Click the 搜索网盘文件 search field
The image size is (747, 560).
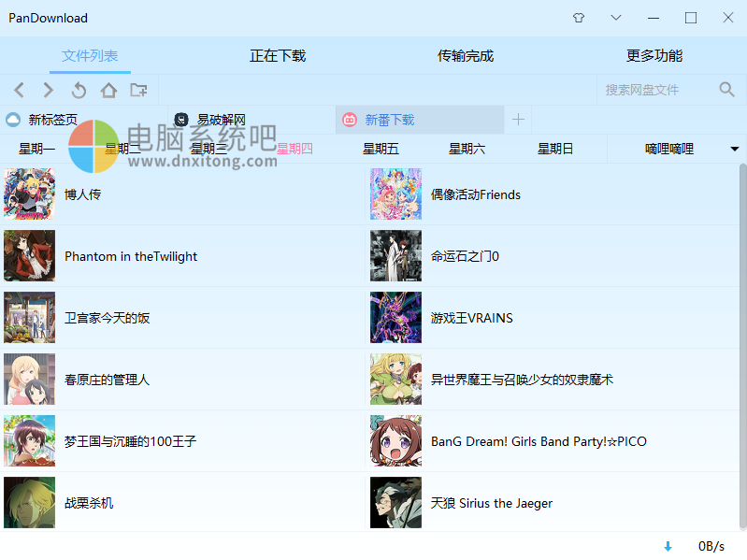(x=655, y=90)
